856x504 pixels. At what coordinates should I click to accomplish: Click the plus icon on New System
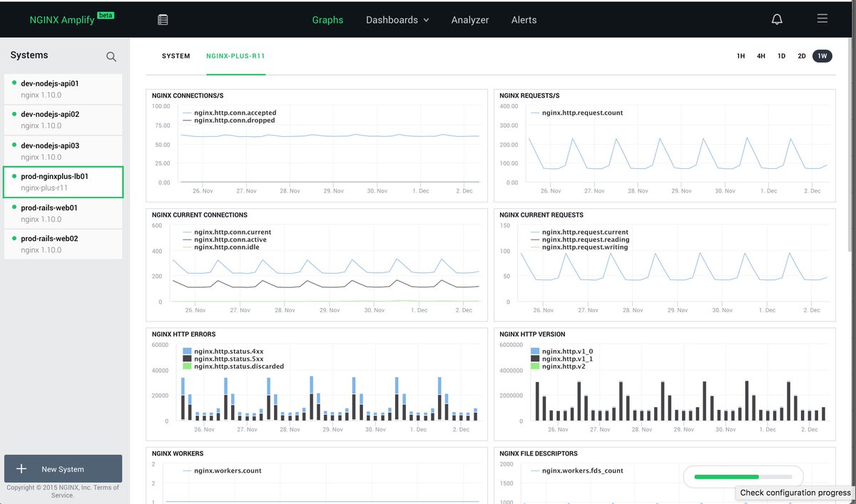tap(21, 469)
